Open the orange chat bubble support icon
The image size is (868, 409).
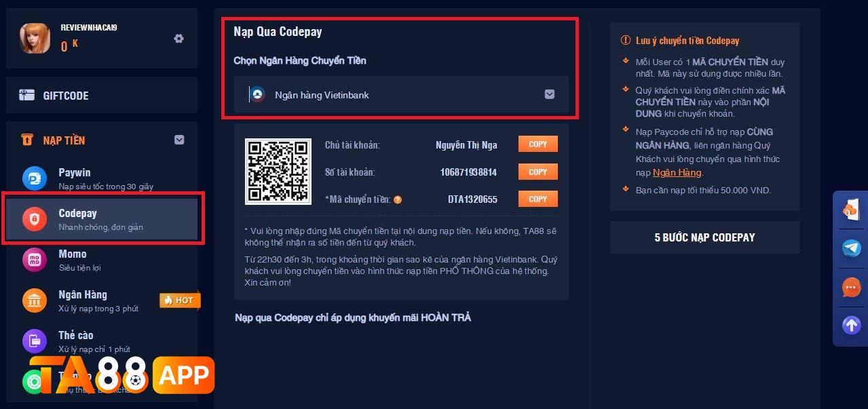coord(851,287)
